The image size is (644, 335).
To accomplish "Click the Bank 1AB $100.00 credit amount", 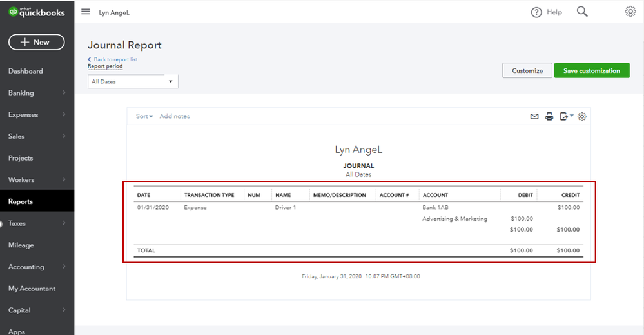I will 569,208.
